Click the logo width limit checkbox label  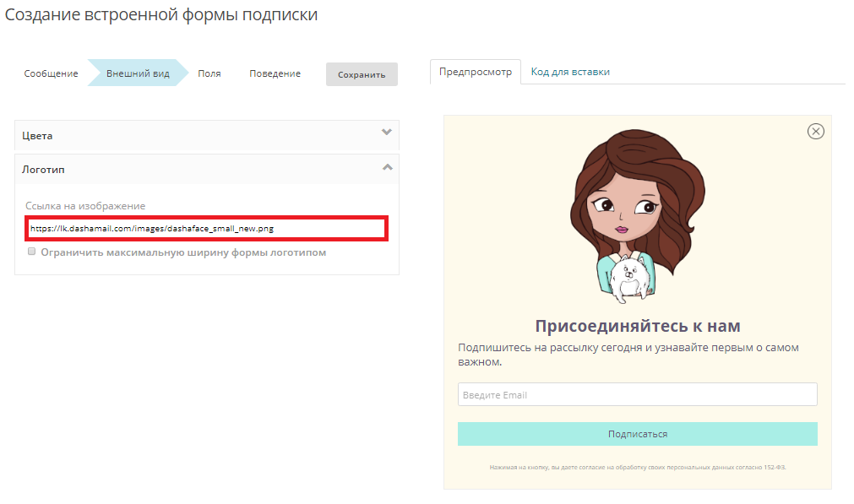pyautogui.click(x=183, y=252)
